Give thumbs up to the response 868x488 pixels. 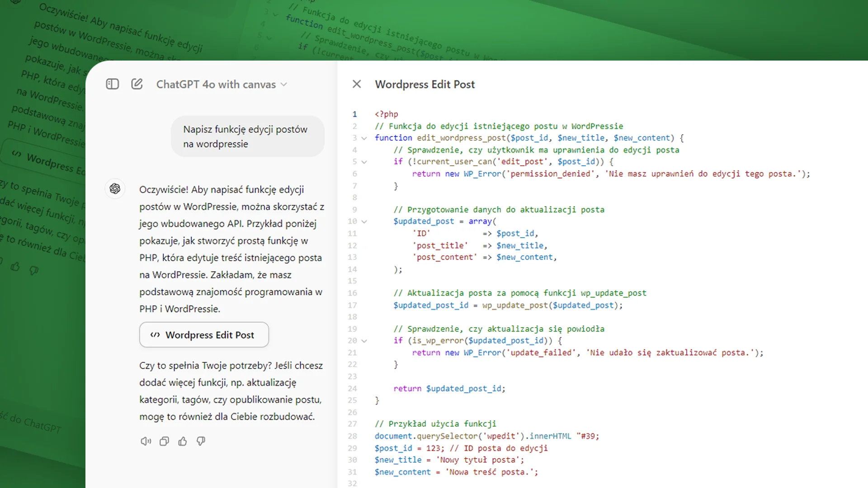pyautogui.click(x=183, y=441)
